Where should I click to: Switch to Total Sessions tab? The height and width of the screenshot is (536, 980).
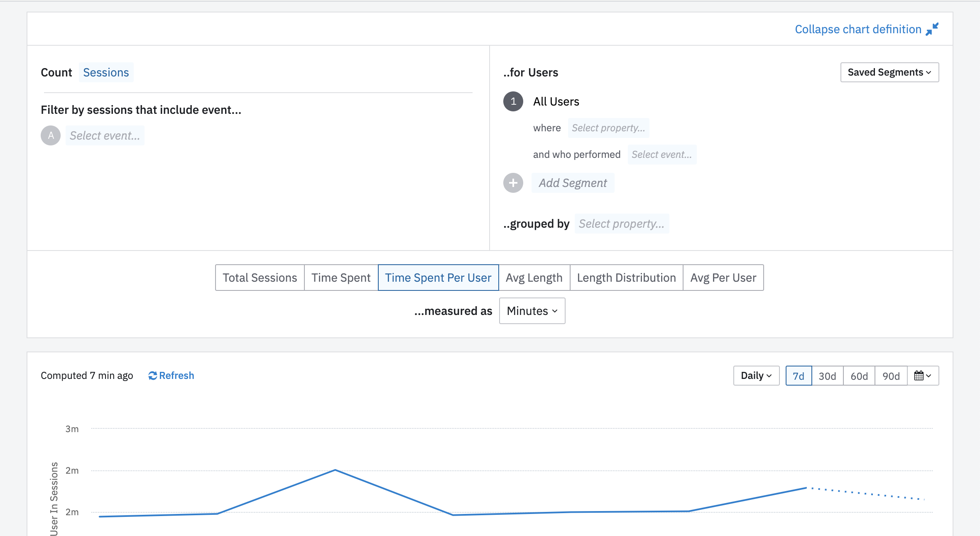(x=260, y=278)
